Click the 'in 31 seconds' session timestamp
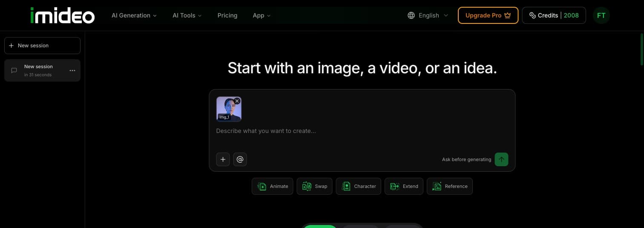Viewport: 644px width, 228px height. [x=38, y=75]
